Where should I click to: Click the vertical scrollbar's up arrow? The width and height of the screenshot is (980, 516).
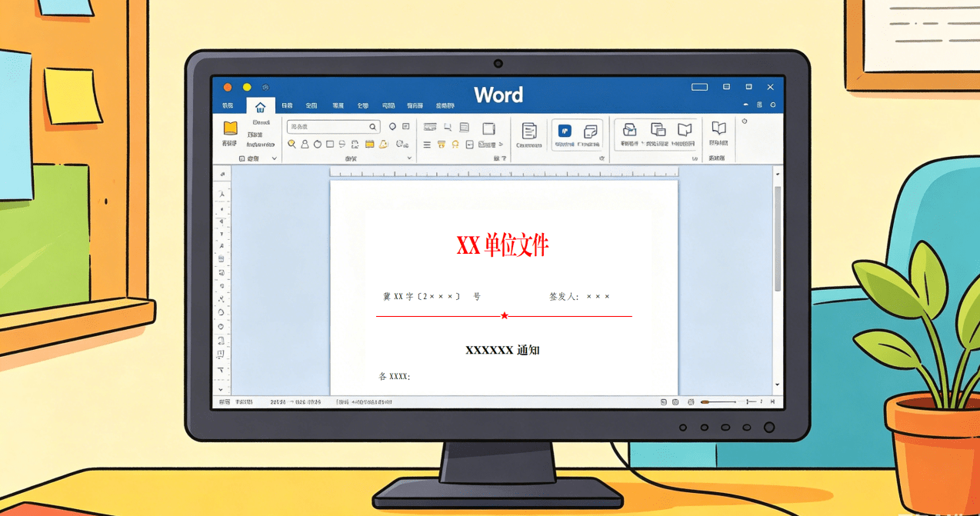[777, 175]
